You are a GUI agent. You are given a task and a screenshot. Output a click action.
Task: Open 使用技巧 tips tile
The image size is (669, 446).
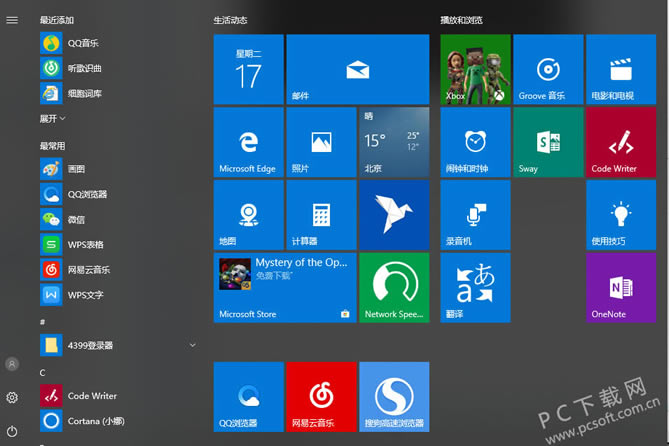coord(621,215)
